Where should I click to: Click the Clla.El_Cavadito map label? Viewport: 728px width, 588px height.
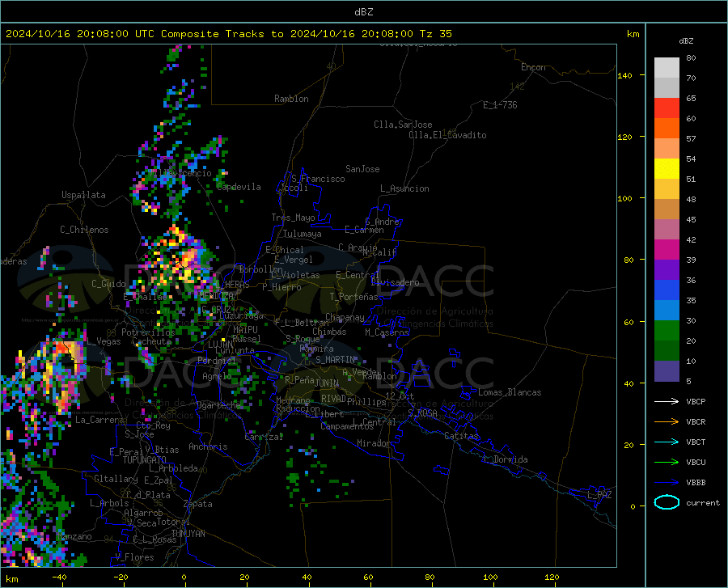(447, 135)
